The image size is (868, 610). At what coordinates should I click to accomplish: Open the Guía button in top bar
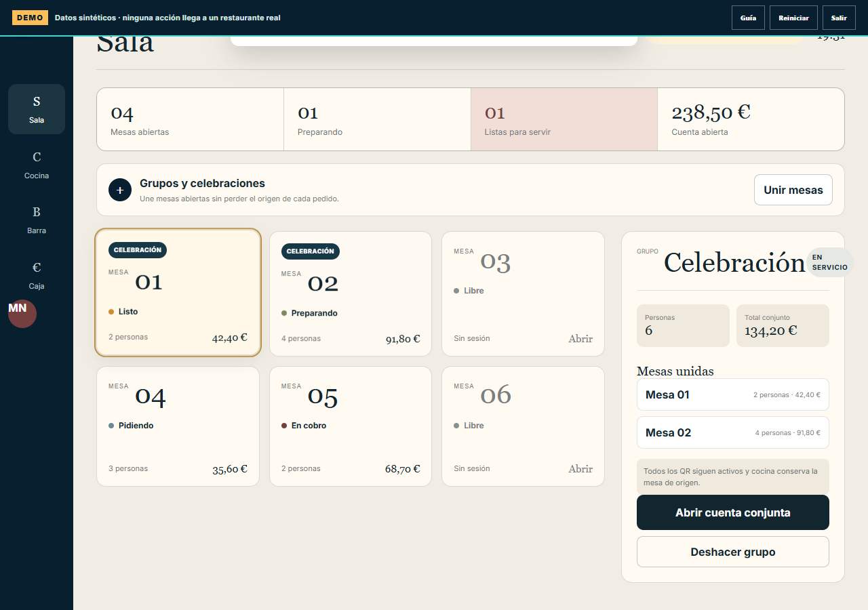click(x=748, y=18)
